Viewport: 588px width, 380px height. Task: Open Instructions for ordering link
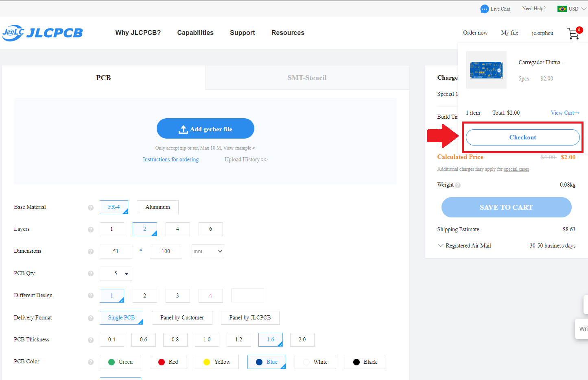171,160
